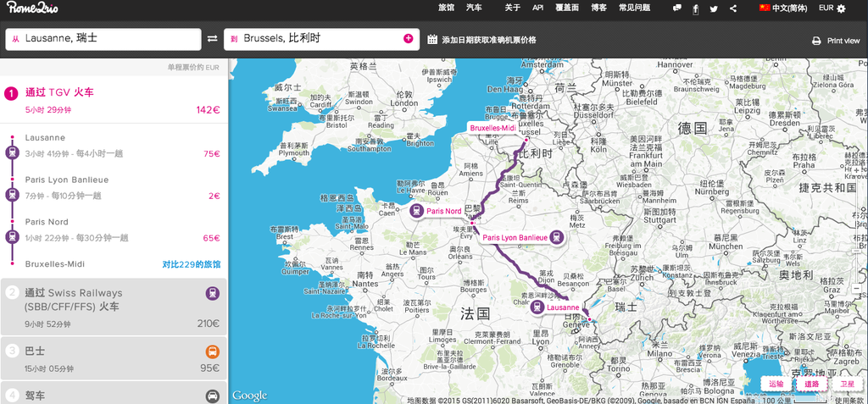The height and width of the screenshot is (404, 868).
Task: Click the Rome2rio logo
Action: pos(33,7)
